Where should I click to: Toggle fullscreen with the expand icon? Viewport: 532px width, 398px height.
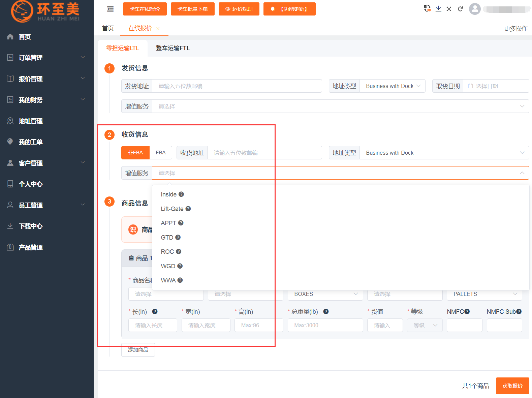pyautogui.click(x=449, y=9)
